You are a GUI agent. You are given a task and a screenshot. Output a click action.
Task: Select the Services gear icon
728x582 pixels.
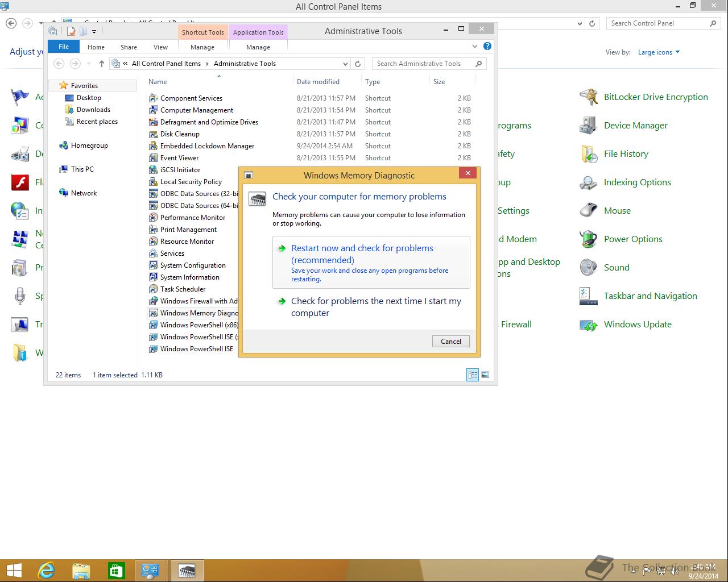[x=153, y=253]
